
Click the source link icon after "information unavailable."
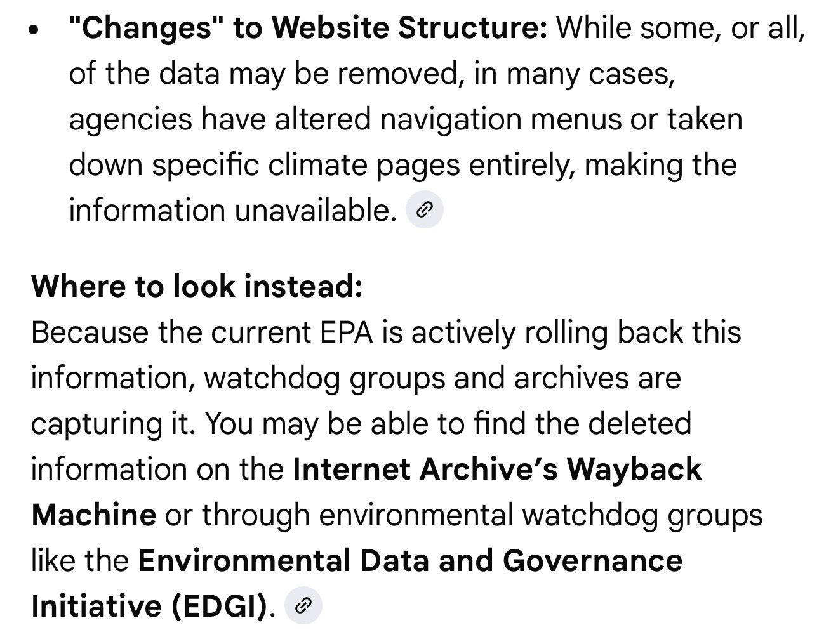tap(424, 210)
